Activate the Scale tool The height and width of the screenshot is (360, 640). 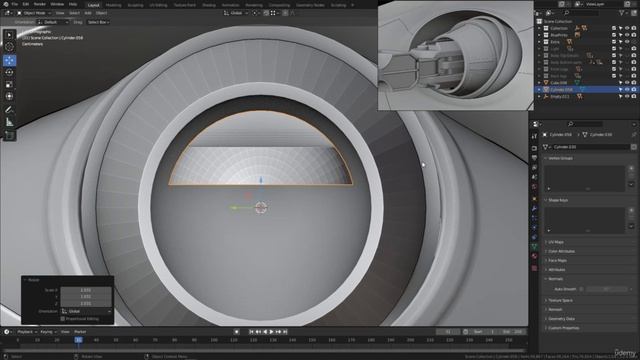click(9, 84)
